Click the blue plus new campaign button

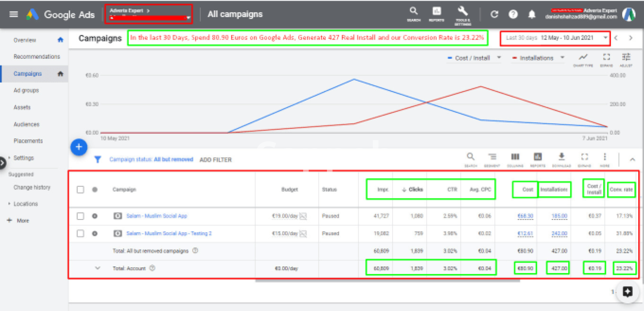pos(79,147)
